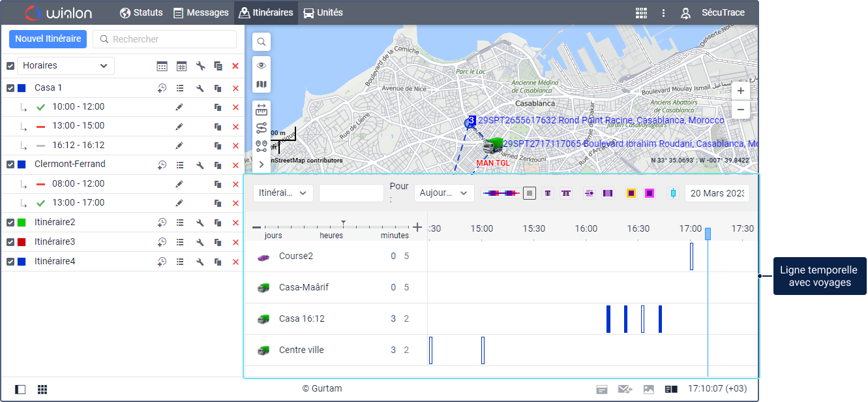Open the Statuts tab

pos(143,13)
